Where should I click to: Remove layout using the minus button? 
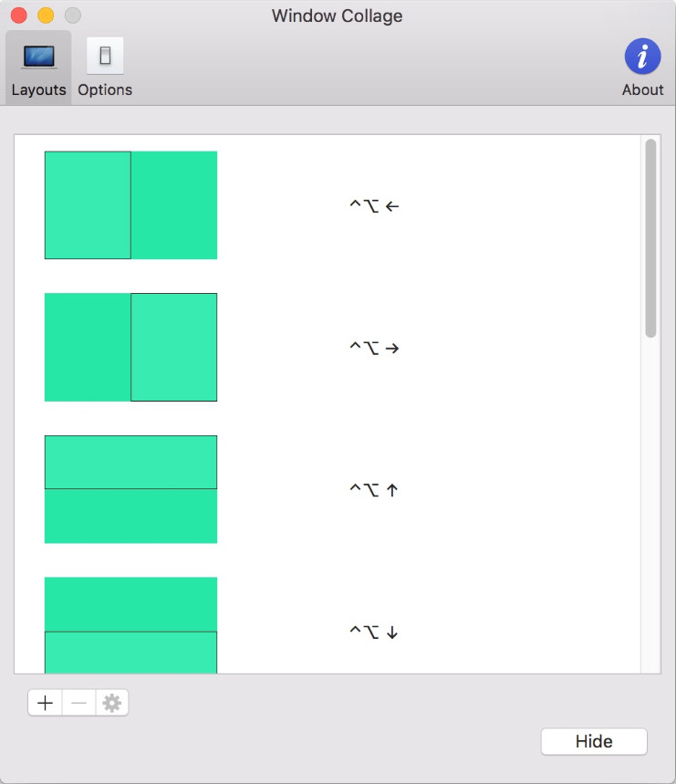coord(78,703)
